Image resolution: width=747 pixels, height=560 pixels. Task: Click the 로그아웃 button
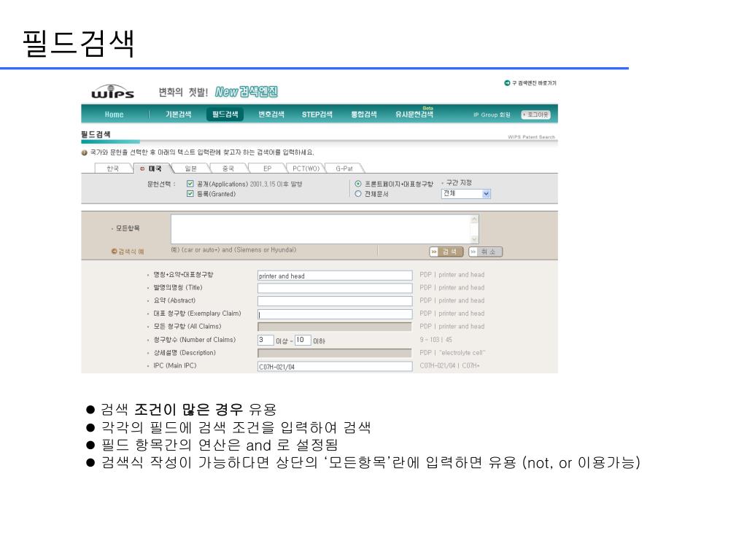coord(535,114)
